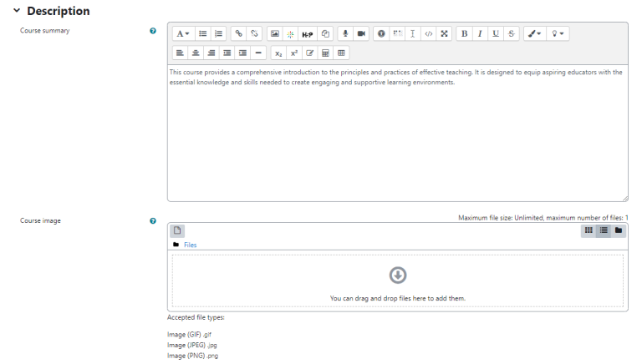Switch to HTML source view
The height and width of the screenshot is (364, 642).
click(x=428, y=33)
